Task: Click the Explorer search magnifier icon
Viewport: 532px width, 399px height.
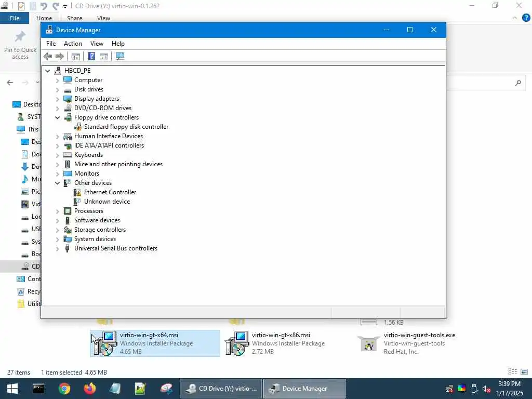Action: pos(518,83)
